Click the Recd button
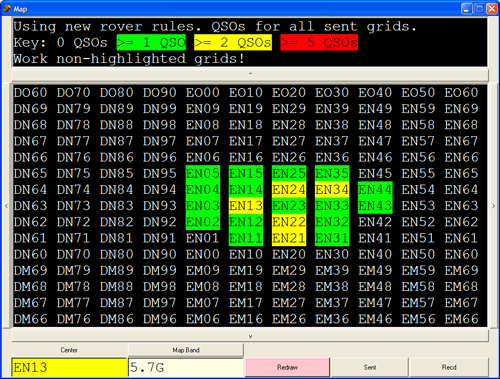This screenshot has width=500, height=379. point(449,367)
